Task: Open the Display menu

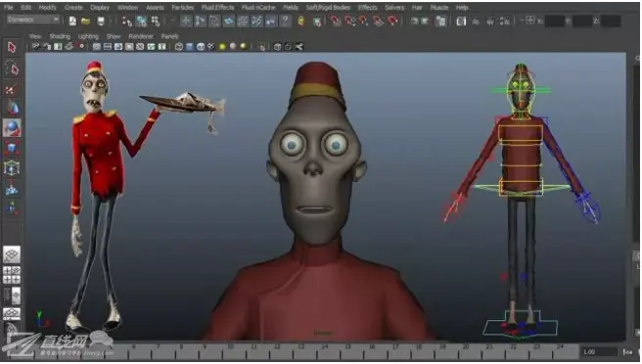Action: [100, 8]
